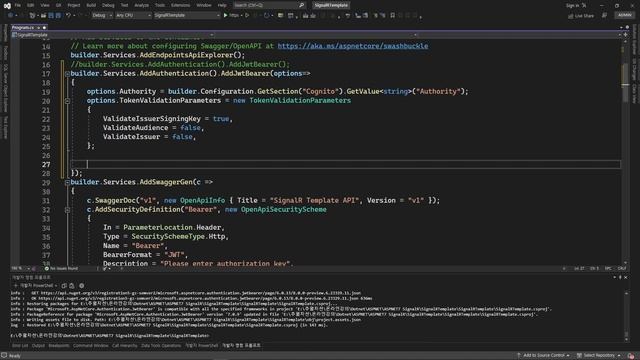Screen dimensions: 640x360
Task: Click the new file toolbar icon
Action: click(x=32, y=16)
